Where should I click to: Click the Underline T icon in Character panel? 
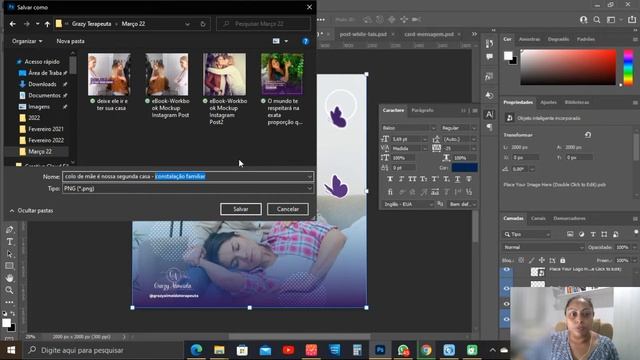point(457,179)
